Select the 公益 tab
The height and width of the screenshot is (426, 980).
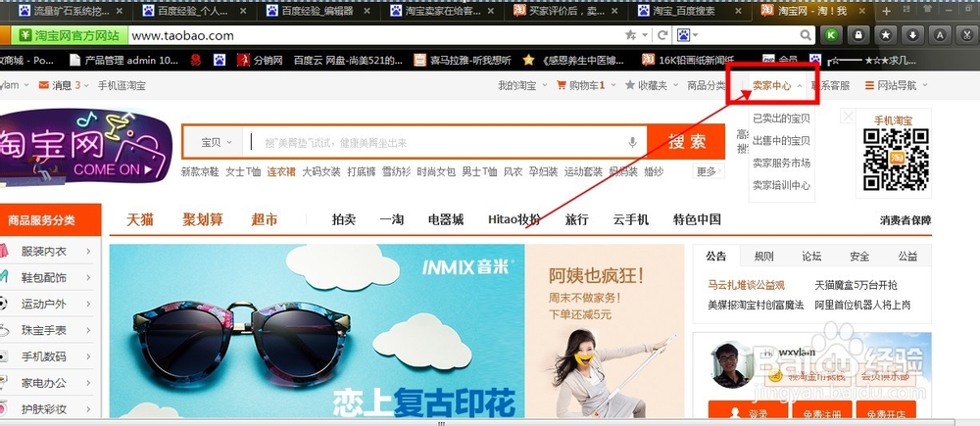tap(907, 257)
